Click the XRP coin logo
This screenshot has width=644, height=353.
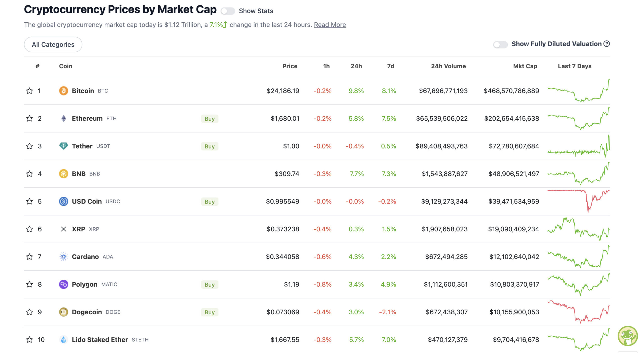pyautogui.click(x=63, y=229)
